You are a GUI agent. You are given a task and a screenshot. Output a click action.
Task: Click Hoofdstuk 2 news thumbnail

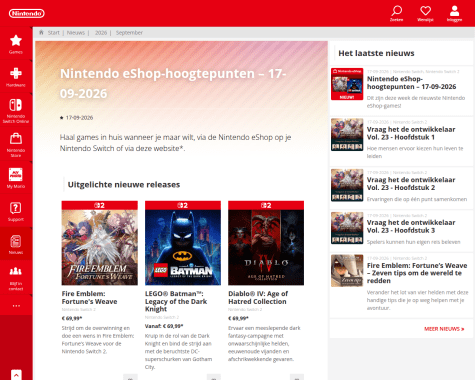347,185
